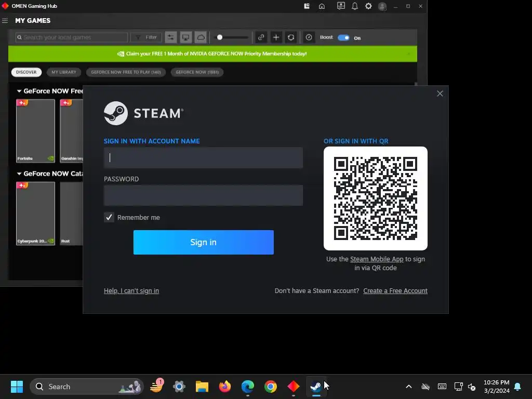Click the link accounts chain icon
532x399 pixels.
coord(261,37)
